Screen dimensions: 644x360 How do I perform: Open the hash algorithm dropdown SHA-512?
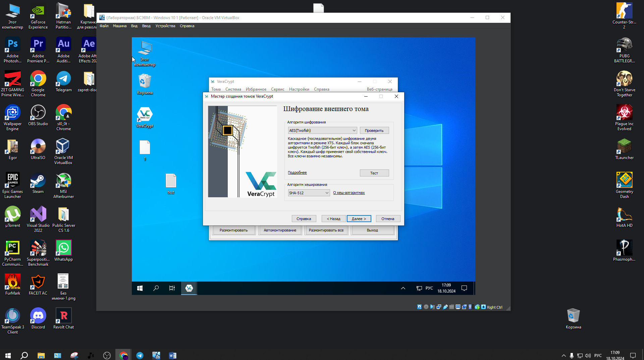(x=309, y=193)
